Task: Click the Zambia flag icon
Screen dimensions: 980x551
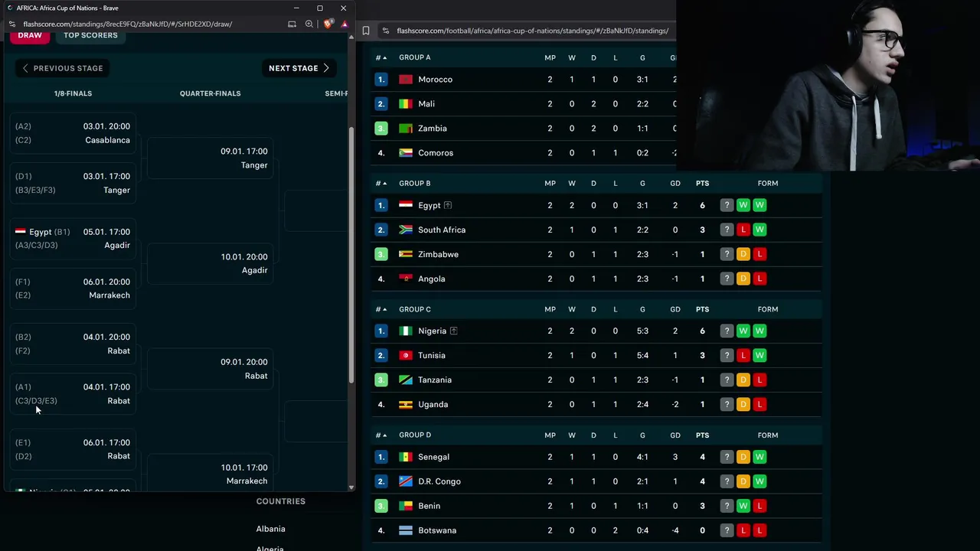Action: [x=406, y=129]
